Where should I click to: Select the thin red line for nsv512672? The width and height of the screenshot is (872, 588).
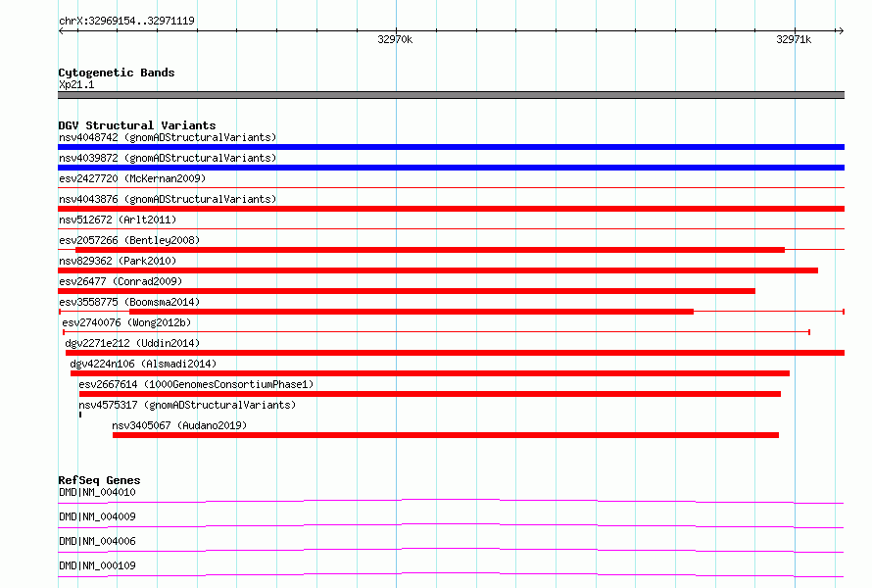pyautogui.click(x=451, y=228)
